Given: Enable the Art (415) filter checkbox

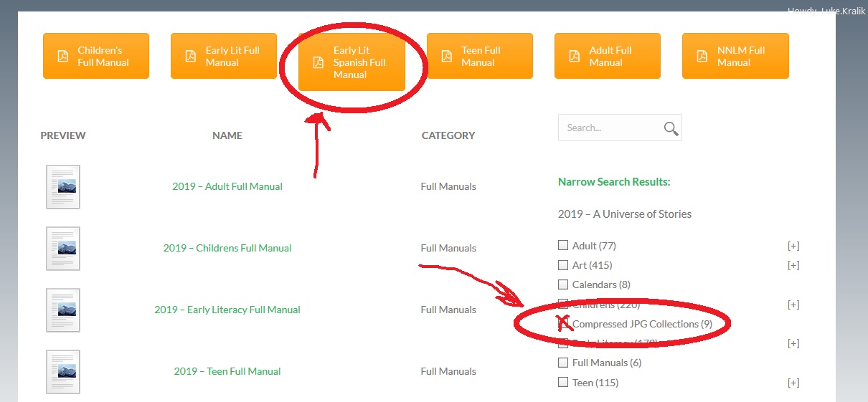Looking at the screenshot, I should (563, 265).
